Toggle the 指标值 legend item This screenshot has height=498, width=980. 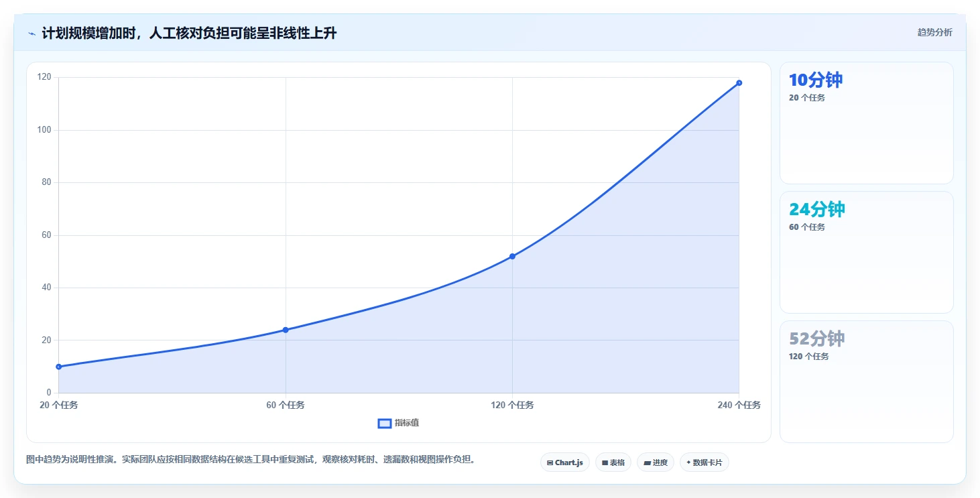pos(399,423)
